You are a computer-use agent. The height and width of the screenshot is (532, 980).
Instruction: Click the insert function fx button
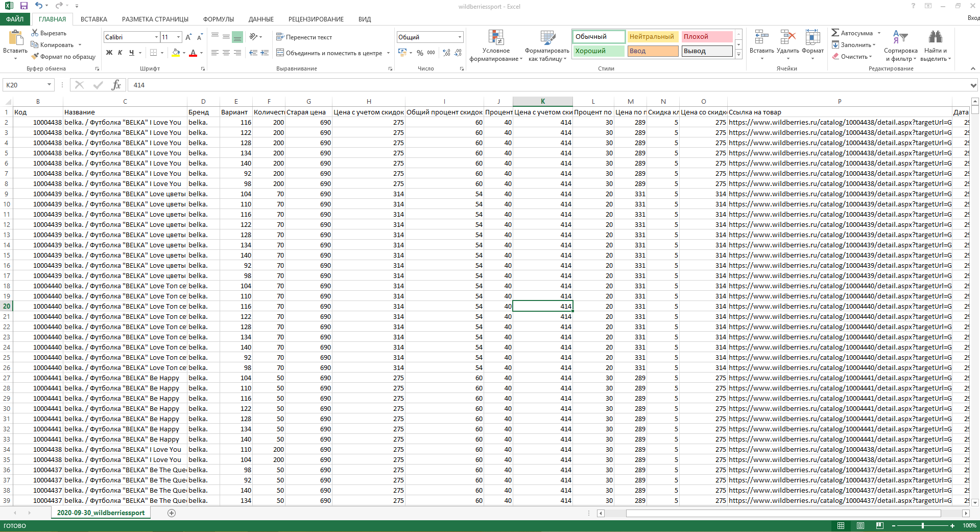pyautogui.click(x=116, y=85)
